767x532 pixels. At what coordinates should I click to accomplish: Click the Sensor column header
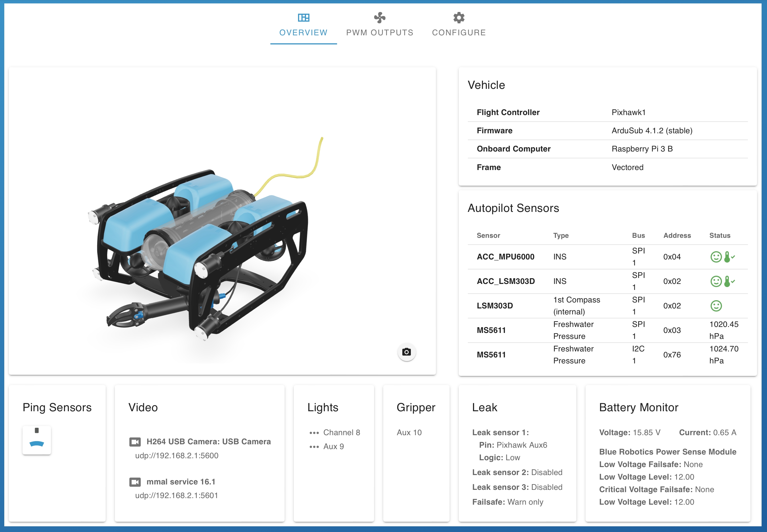(x=488, y=235)
